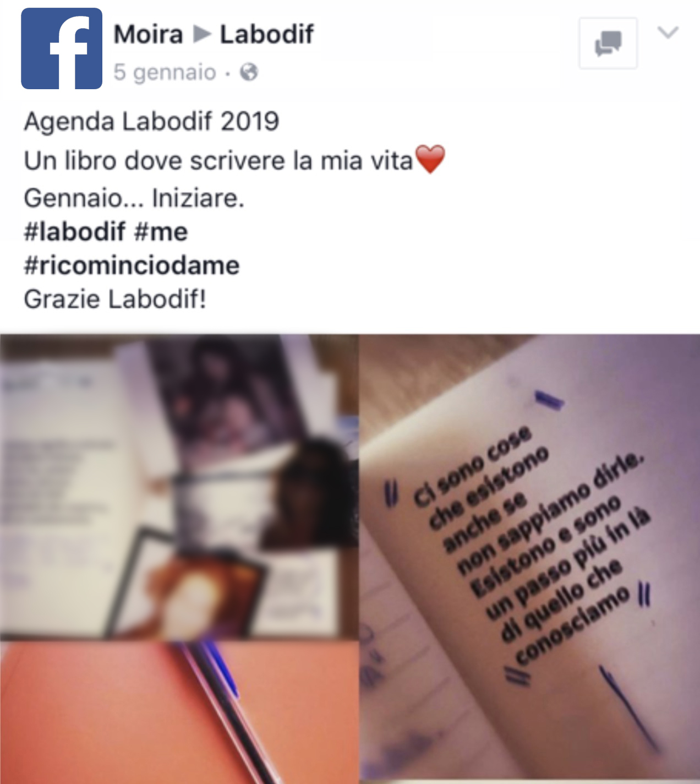Open the chat bubbles message icon
The width and height of the screenshot is (700, 784).
point(608,43)
